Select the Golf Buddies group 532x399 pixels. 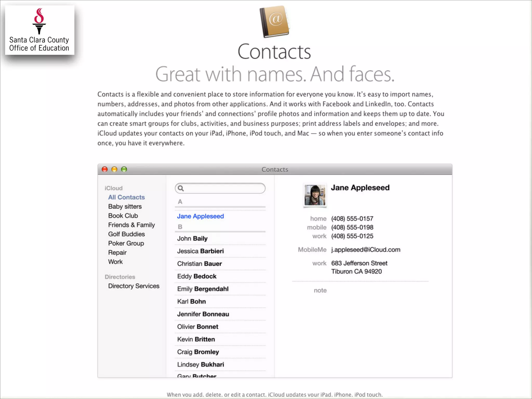(126, 234)
